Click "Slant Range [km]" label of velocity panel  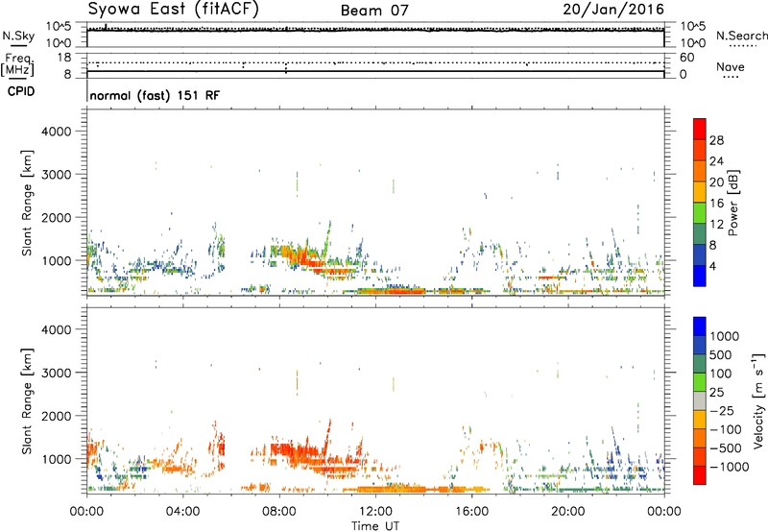pyautogui.click(x=27, y=401)
